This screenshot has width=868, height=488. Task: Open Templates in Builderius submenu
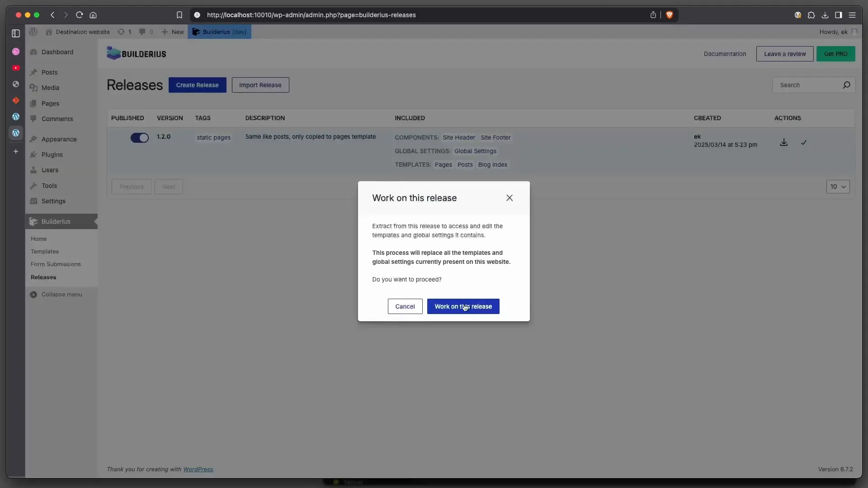45,251
